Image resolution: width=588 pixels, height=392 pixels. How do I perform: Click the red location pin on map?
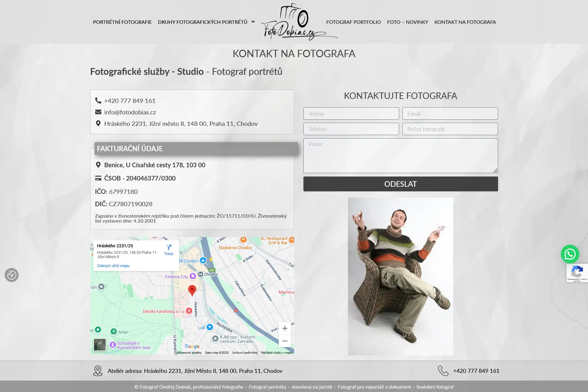[x=192, y=290]
